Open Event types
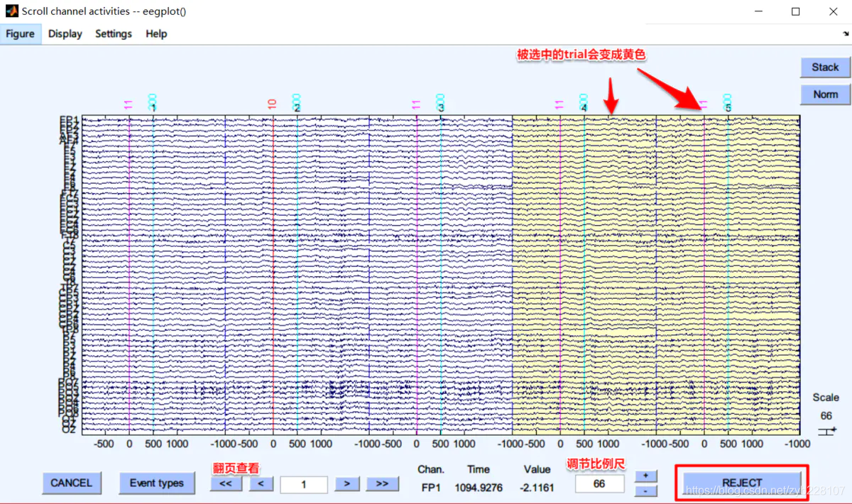This screenshot has height=504, width=852. point(157,483)
